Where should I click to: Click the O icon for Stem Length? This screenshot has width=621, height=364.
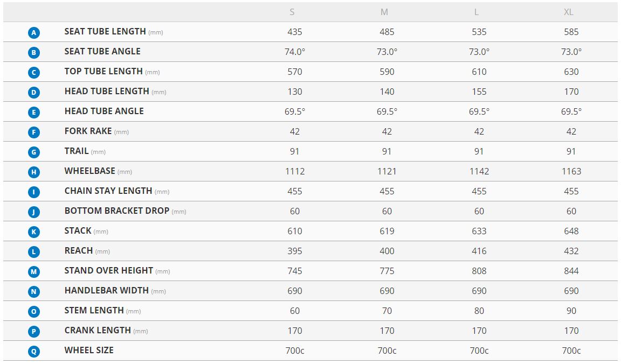tap(34, 312)
